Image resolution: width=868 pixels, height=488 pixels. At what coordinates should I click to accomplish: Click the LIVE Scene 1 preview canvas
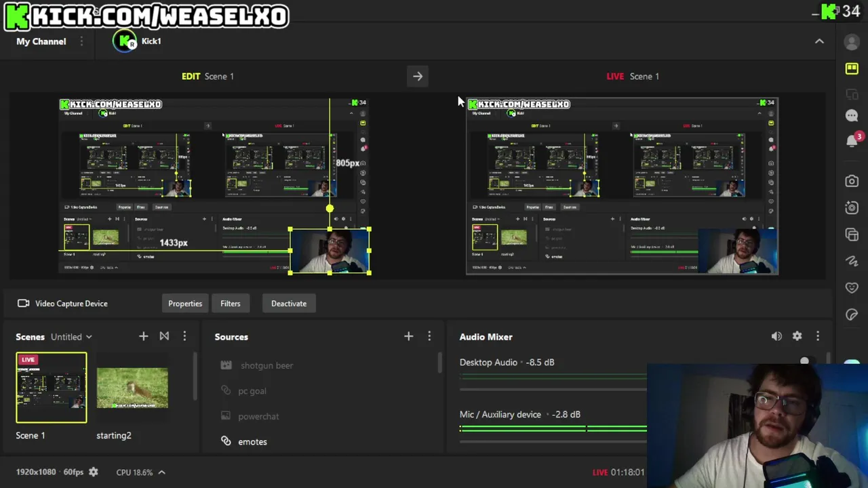tap(622, 186)
